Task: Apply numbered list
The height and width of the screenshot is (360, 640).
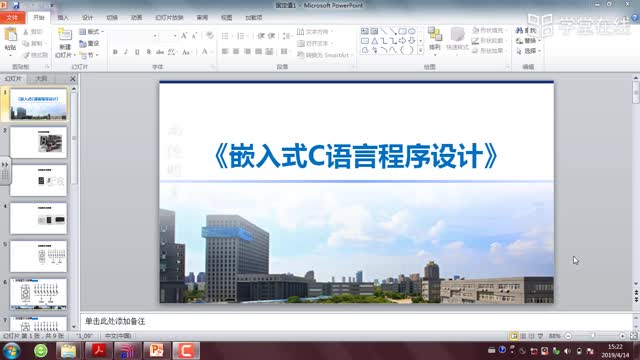Action: pos(241,36)
